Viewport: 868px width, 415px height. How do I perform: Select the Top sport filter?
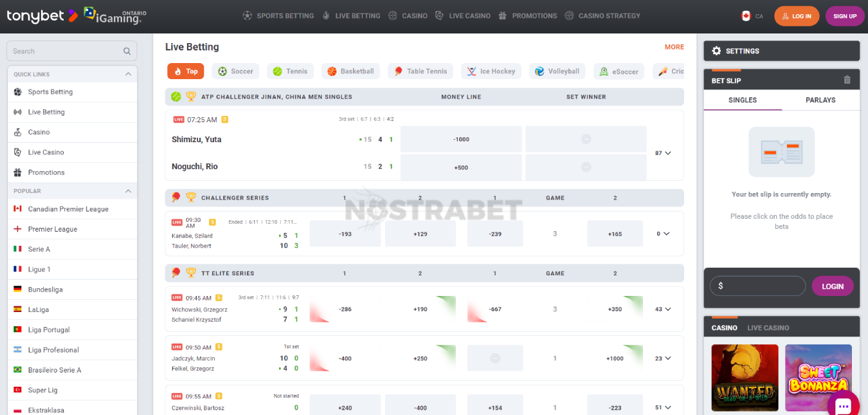[186, 71]
